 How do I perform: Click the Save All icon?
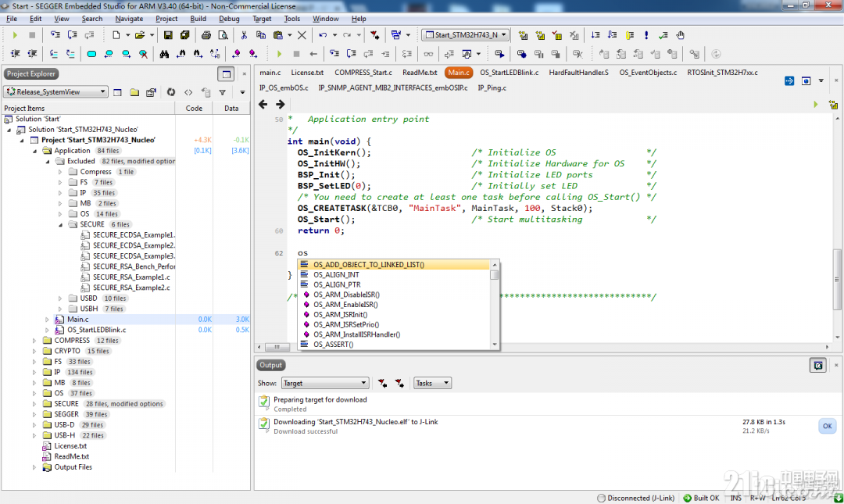[x=184, y=35]
